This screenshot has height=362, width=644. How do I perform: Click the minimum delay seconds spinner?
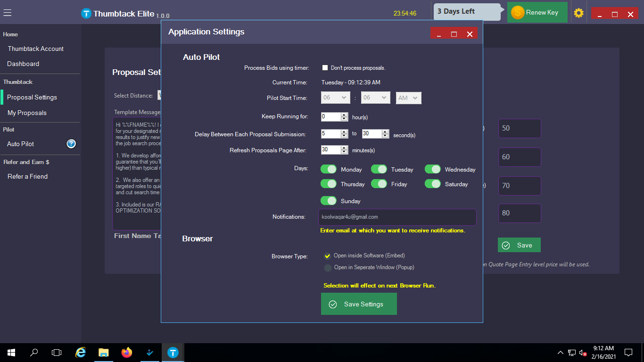click(x=334, y=134)
